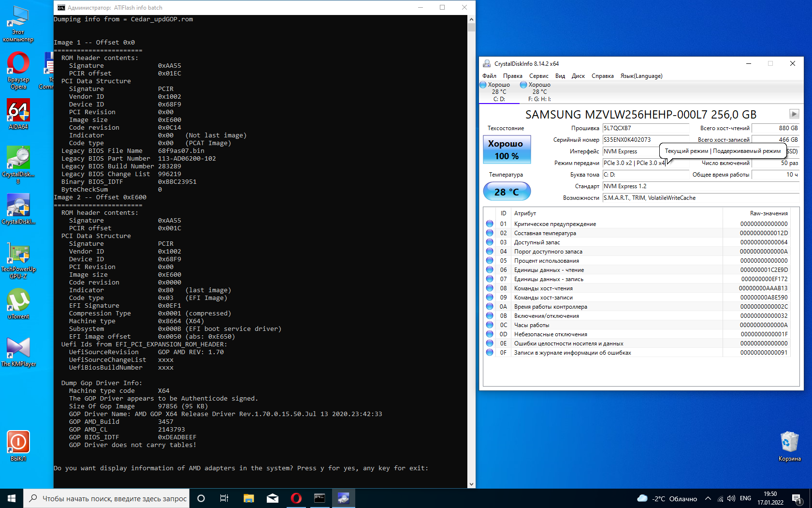This screenshot has height=508, width=812.
Task: Select the F: G: H: I: disk tab
Action: tap(539, 91)
